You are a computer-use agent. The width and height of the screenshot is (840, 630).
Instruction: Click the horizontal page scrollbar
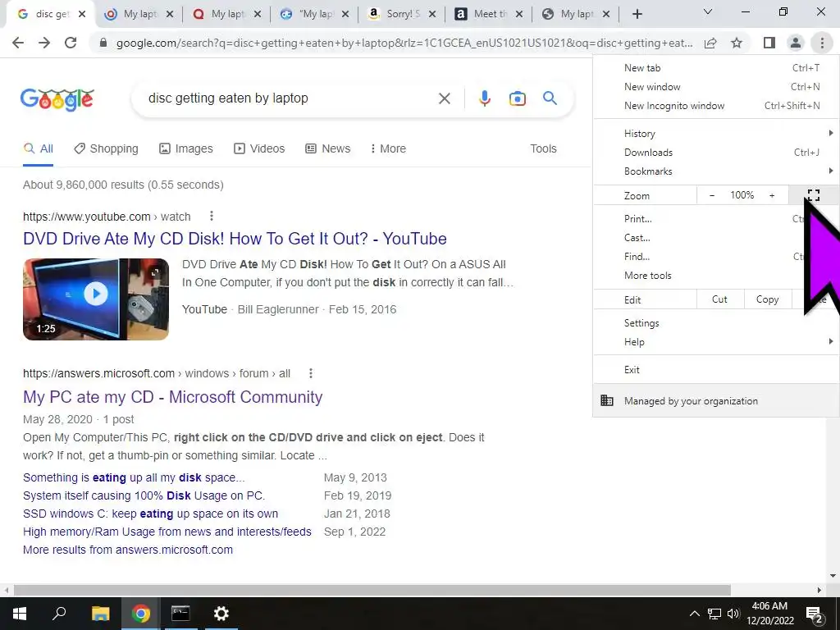click(x=372, y=590)
